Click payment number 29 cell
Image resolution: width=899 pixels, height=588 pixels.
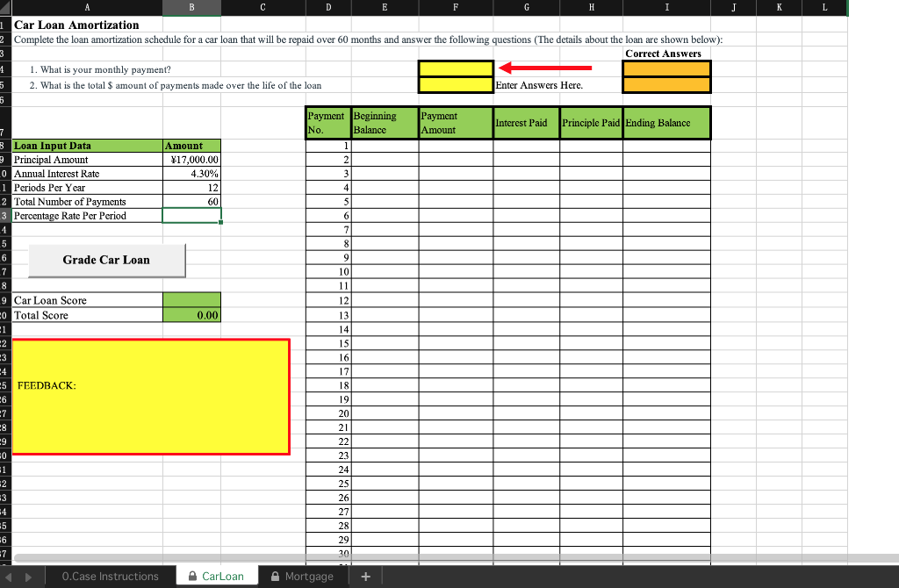(328, 539)
